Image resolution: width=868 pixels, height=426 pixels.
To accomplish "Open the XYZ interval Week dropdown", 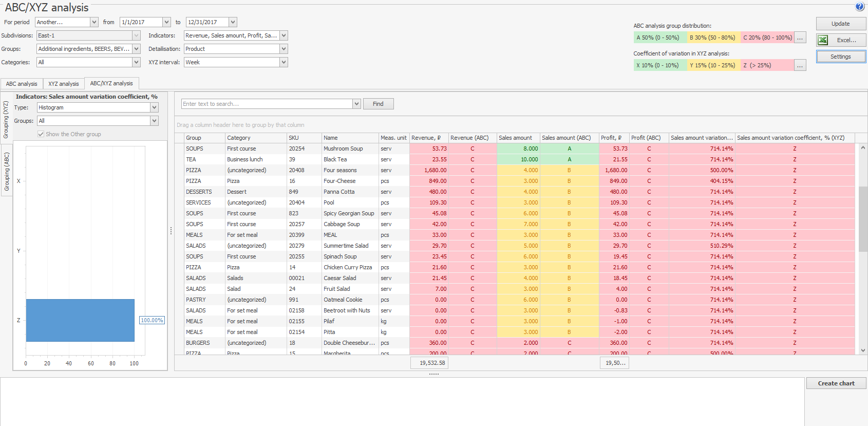I will (x=284, y=62).
